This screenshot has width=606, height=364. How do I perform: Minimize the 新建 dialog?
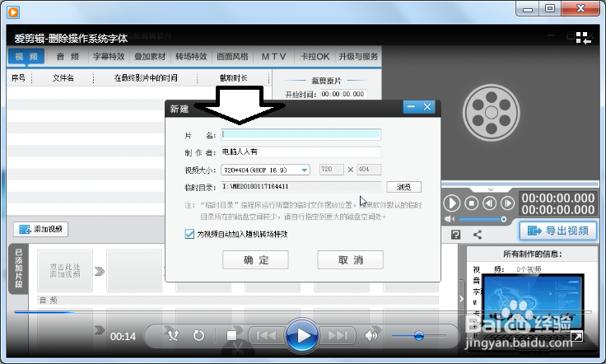(x=411, y=107)
